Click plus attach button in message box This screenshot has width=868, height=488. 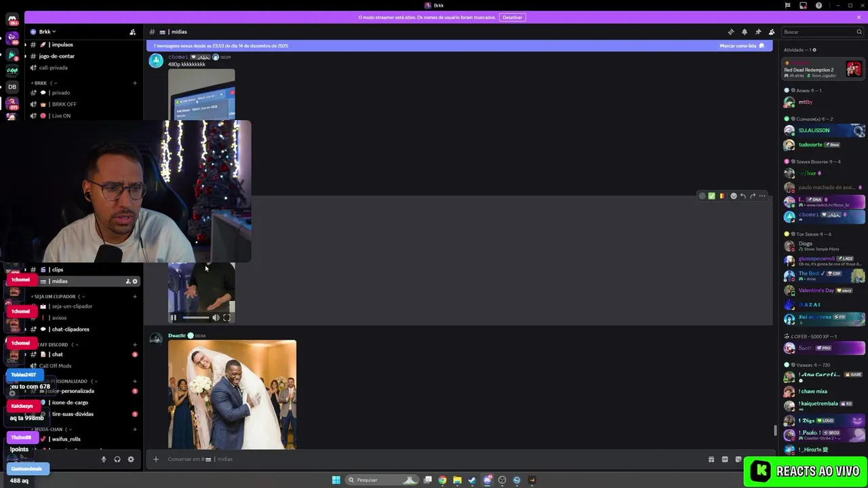(155, 459)
